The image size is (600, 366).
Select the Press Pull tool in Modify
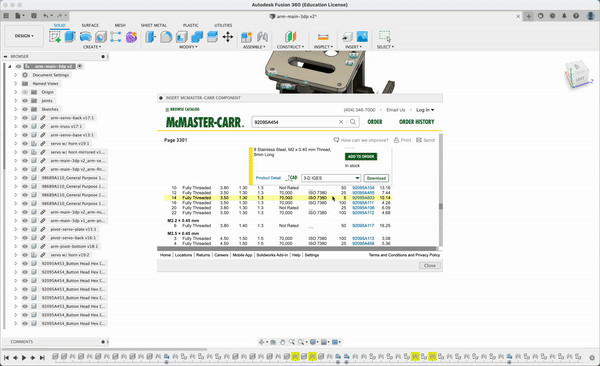[x=150, y=37]
